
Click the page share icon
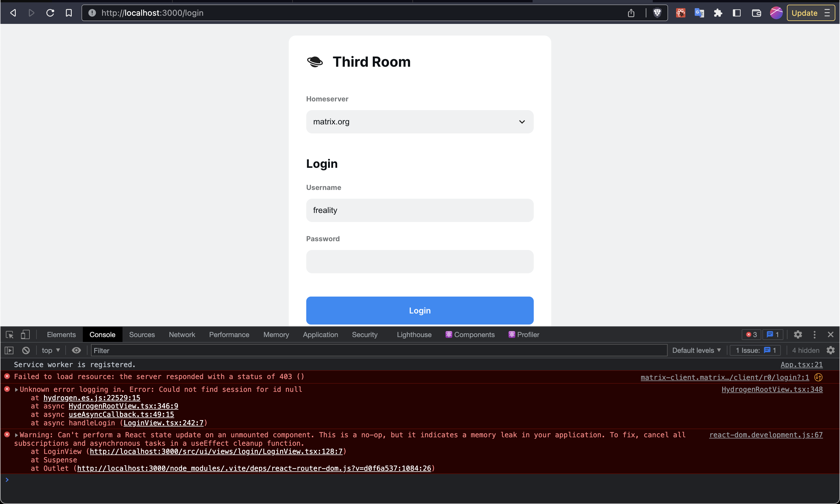(x=631, y=13)
